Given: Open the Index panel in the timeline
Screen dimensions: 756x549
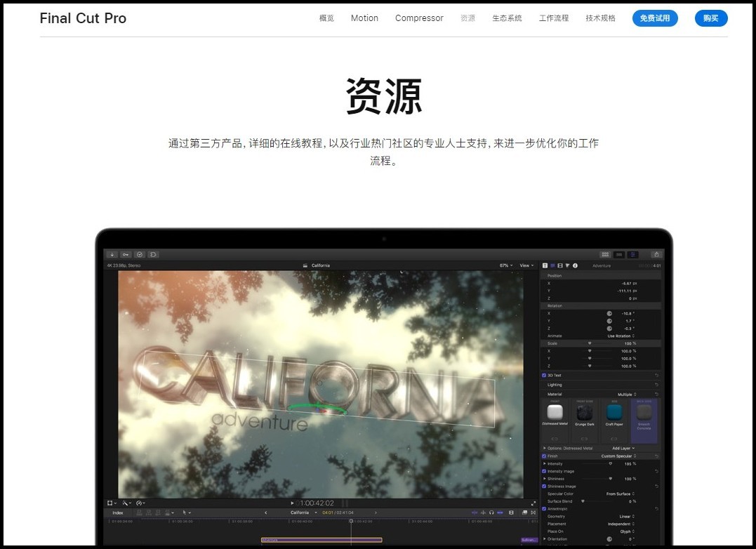Looking at the screenshot, I should (117, 512).
